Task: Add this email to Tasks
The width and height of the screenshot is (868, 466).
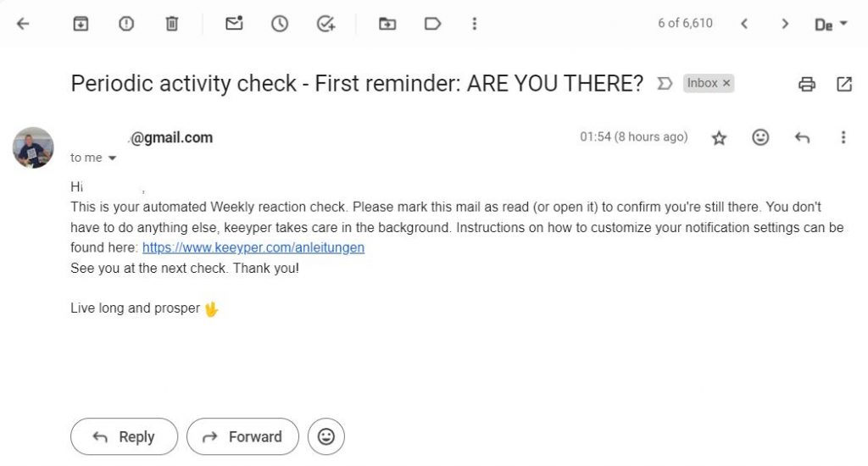Action: (x=325, y=25)
